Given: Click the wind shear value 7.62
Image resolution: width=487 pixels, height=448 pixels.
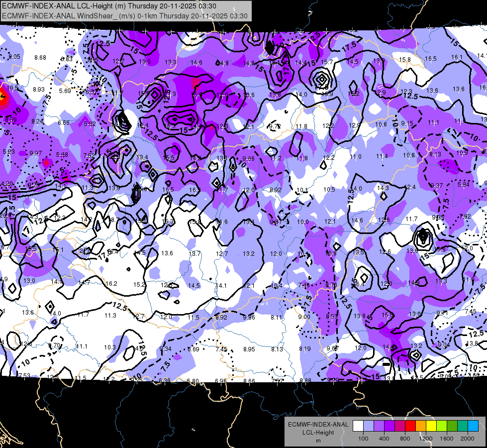Looking at the screenshot, I should pos(465,216).
